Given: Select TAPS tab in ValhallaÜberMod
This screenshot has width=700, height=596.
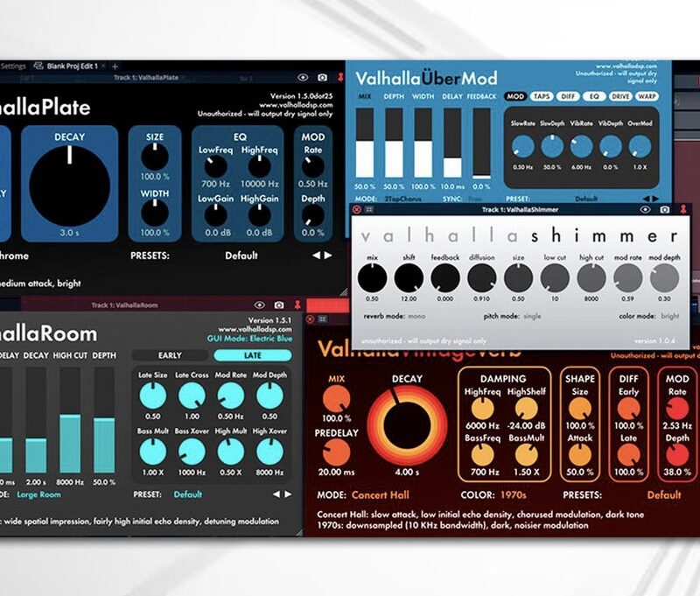Looking at the screenshot, I should tap(542, 96).
